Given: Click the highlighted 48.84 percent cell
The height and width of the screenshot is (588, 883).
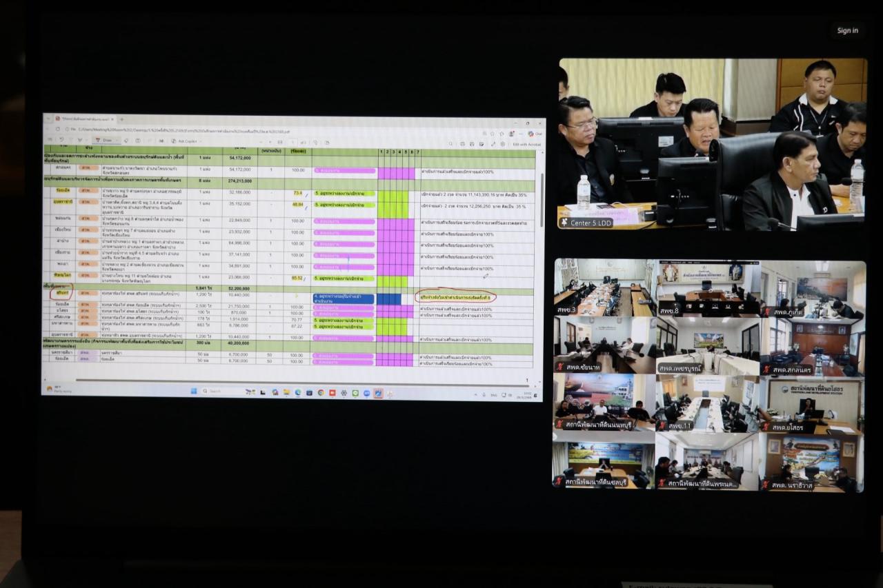Looking at the screenshot, I should 298,204.
